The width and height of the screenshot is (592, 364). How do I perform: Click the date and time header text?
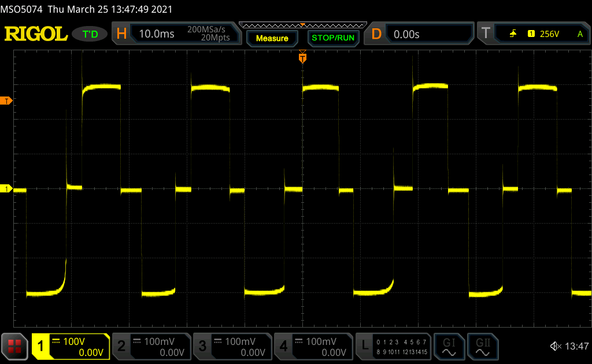click(x=110, y=9)
